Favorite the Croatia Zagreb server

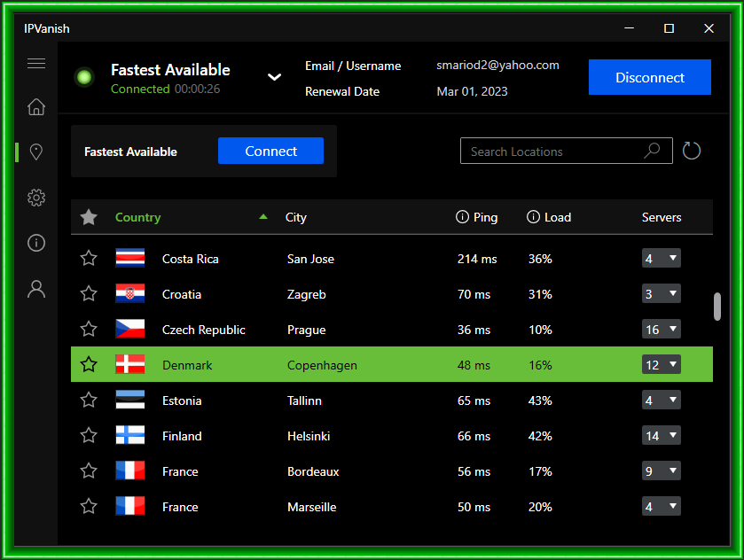[89, 293]
